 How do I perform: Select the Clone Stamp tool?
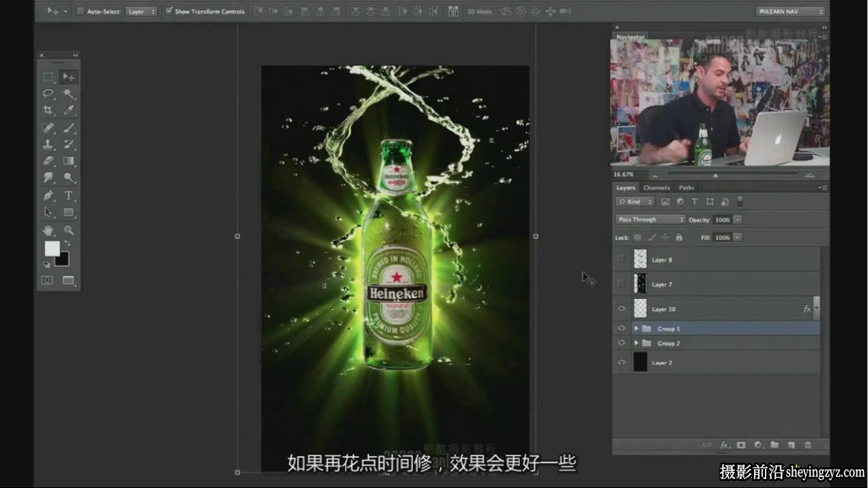(x=48, y=144)
